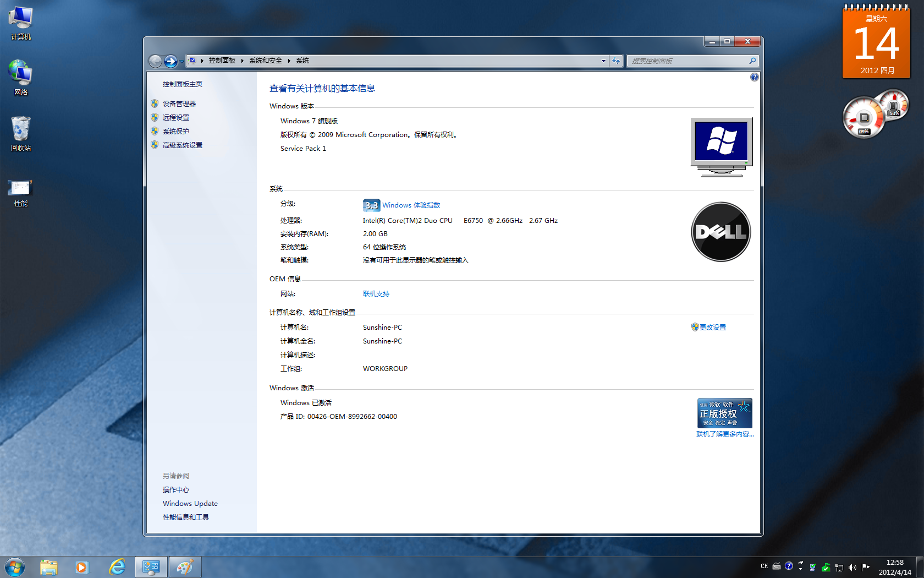Click the network tray icon
Viewport: 924px width, 578px height.
(839, 568)
